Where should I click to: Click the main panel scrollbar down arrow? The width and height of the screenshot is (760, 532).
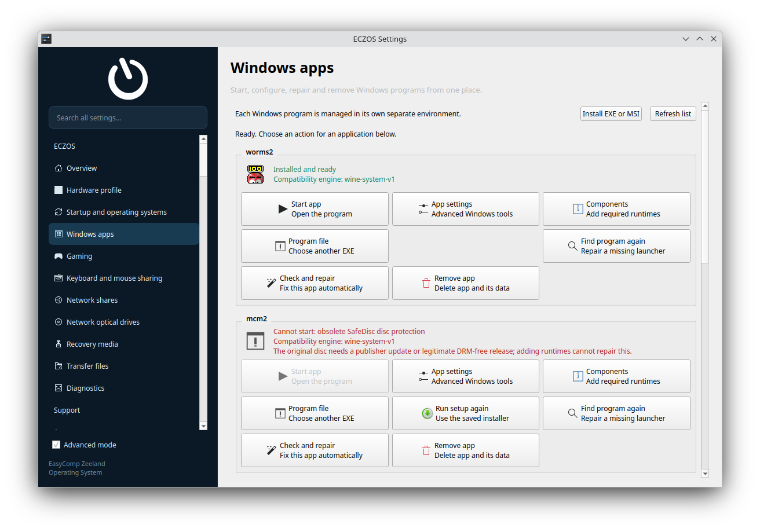pyautogui.click(x=705, y=474)
